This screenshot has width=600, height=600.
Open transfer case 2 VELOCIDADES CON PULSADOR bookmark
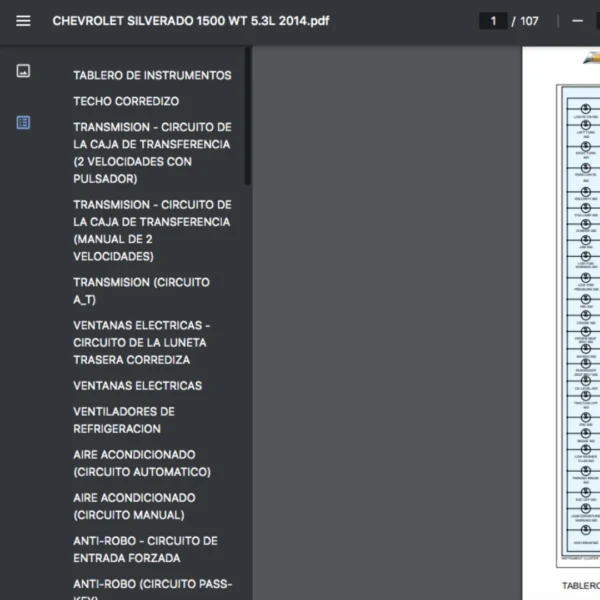click(152, 153)
